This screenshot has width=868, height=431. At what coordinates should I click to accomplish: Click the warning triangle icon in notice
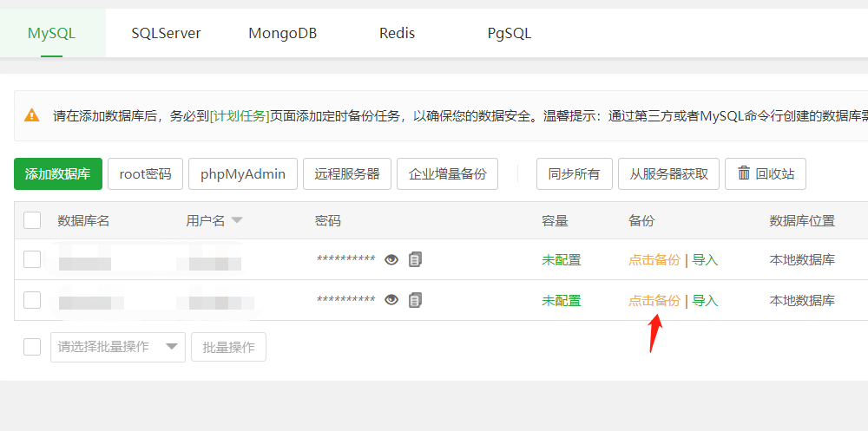pyautogui.click(x=32, y=115)
